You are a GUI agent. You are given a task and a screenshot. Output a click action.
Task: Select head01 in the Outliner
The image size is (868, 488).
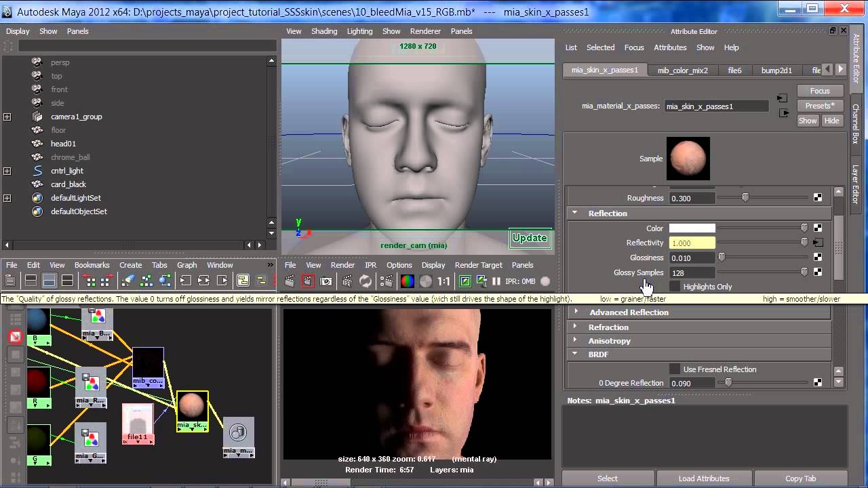(x=63, y=144)
